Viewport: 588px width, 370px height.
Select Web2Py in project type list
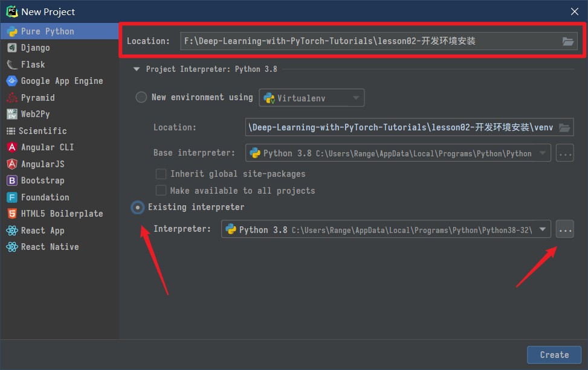coord(60,114)
